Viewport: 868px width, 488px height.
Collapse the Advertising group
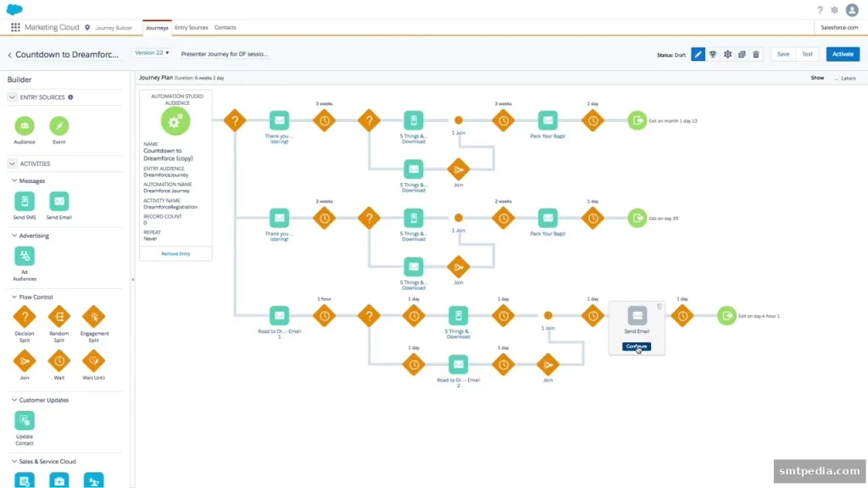pyautogui.click(x=14, y=236)
